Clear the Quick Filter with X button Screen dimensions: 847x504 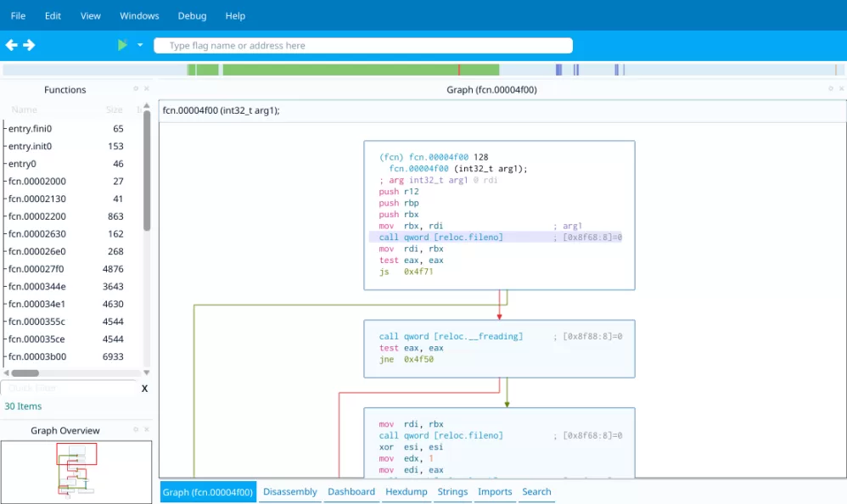coord(144,388)
